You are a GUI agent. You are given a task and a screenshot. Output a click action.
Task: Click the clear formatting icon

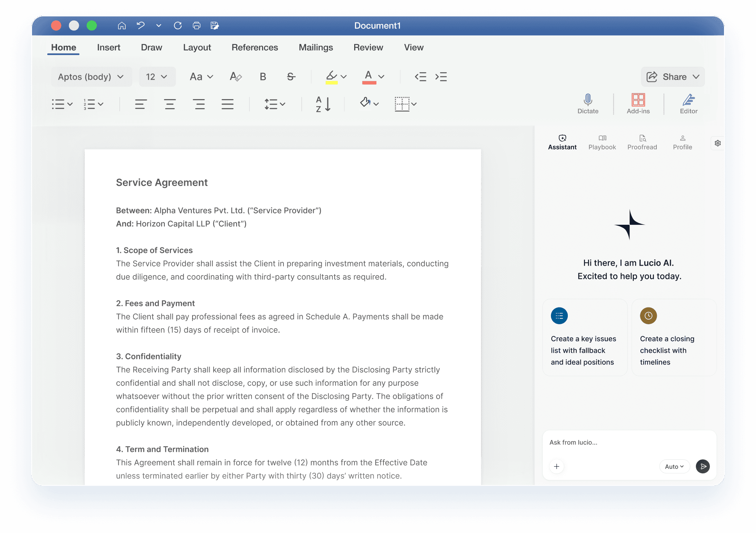235,77
